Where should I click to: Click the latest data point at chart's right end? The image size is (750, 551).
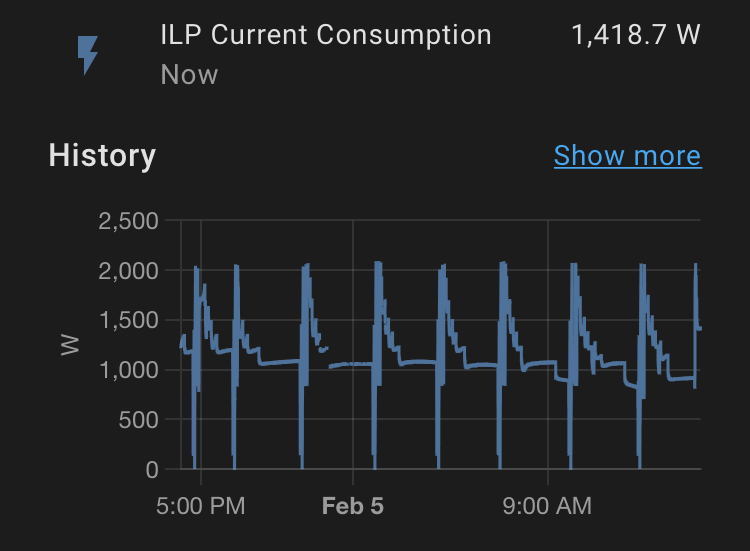699,328
